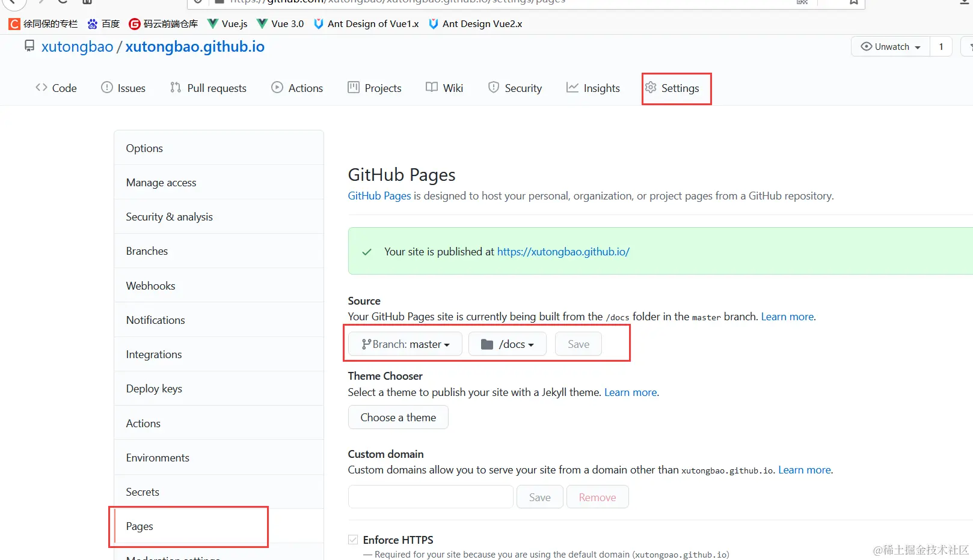Click the Settings gear icon
This screenshot has height=560, width=973.
coord(651,87)
